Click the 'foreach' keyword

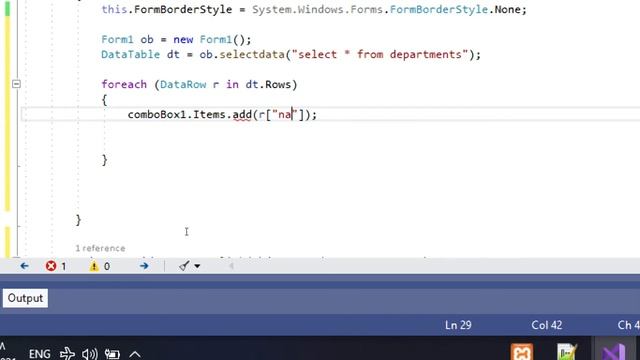point(124,84)
